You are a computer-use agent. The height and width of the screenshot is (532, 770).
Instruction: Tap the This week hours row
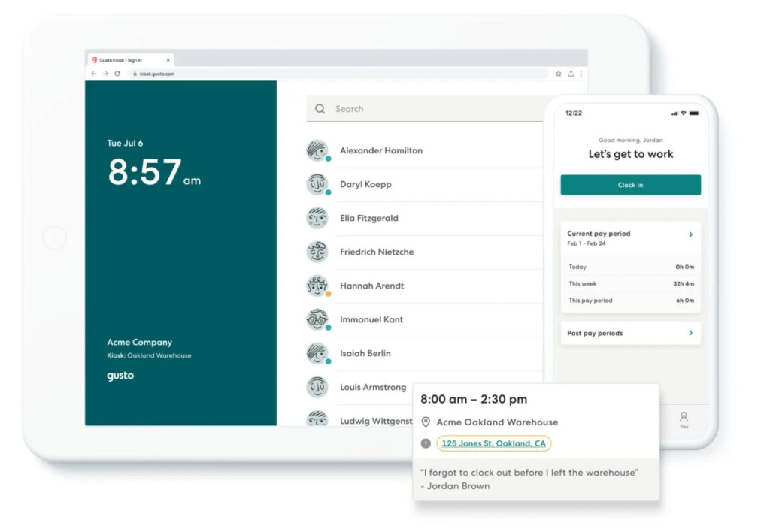click(631, 284)
